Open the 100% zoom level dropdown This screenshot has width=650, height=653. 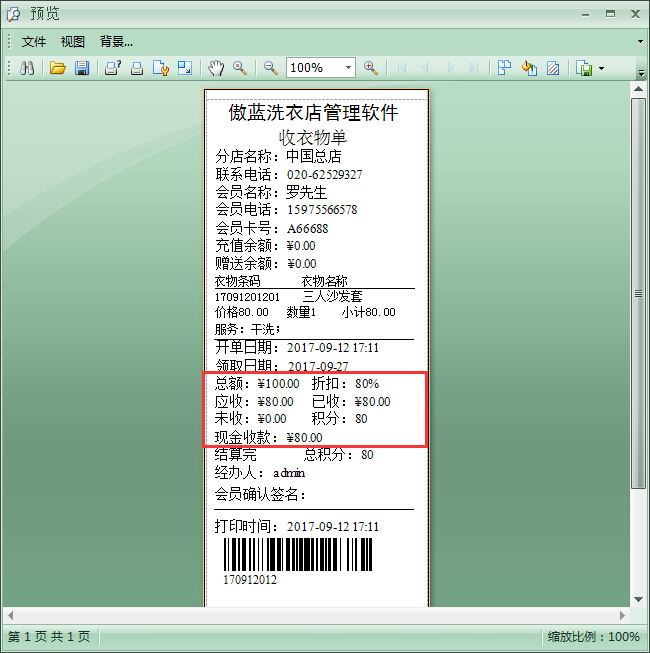coord(348,68)
